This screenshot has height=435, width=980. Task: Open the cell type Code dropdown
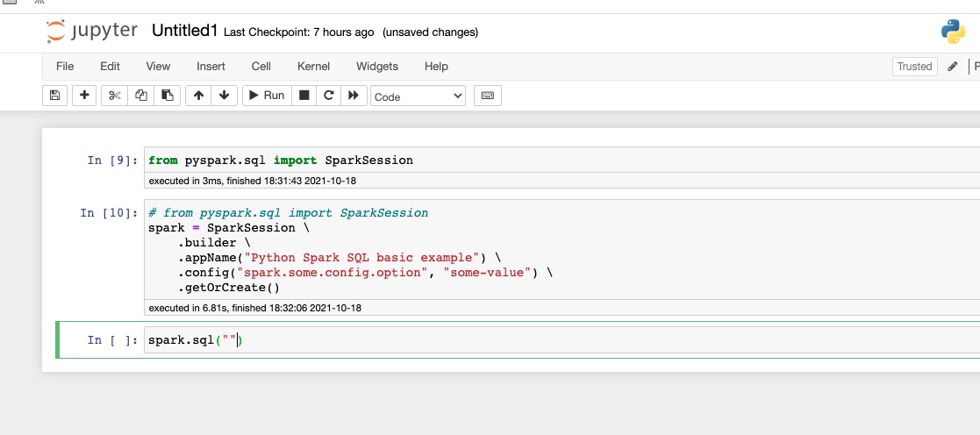(418, 96)
